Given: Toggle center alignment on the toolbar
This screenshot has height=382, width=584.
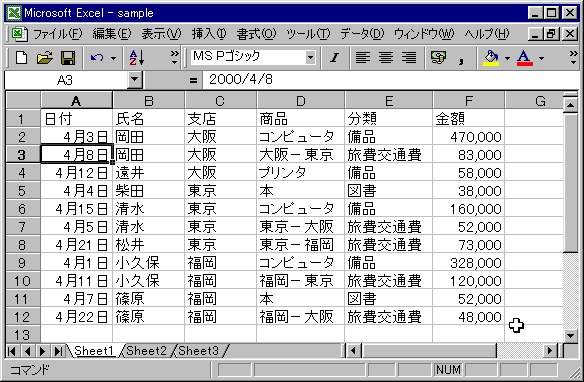Looking at the screenshot, I should [x=385, y=58].
